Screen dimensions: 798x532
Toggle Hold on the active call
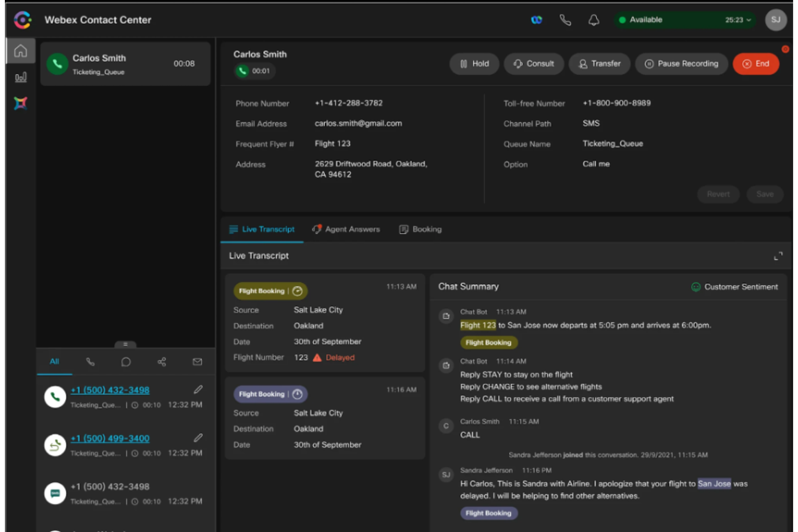click(474, 64)
